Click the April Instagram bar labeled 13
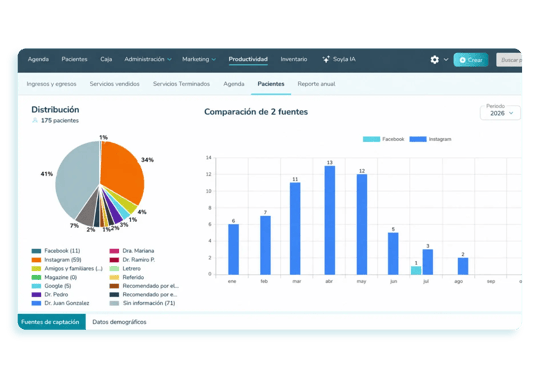Viewport: 542px width, 383px height. coord(330,220)
